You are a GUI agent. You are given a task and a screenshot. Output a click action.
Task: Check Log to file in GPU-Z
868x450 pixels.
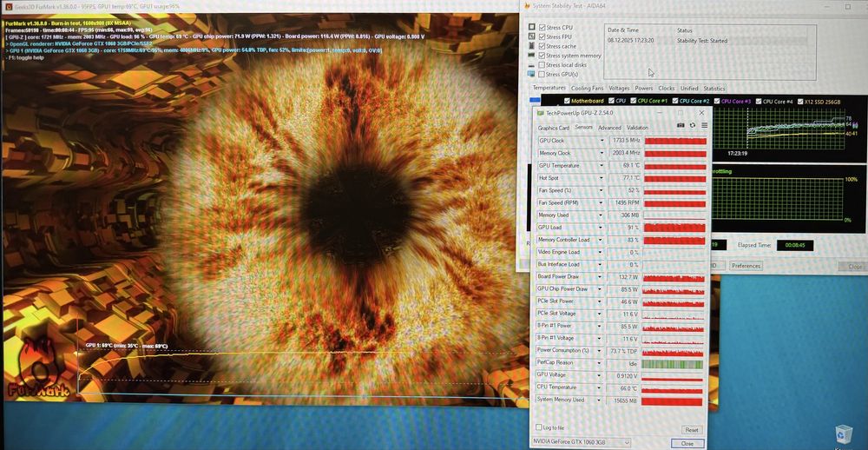[x=539, y=427]
